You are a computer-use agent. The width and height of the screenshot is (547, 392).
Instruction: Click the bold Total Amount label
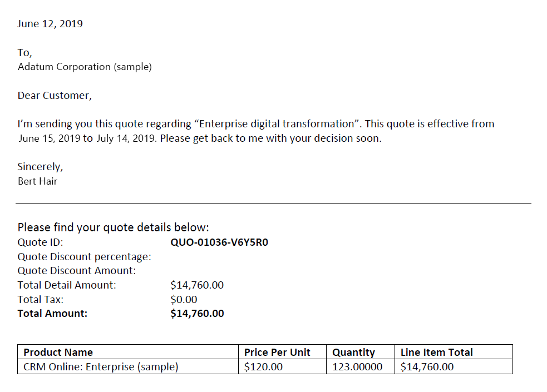click(x=52, y=314)
